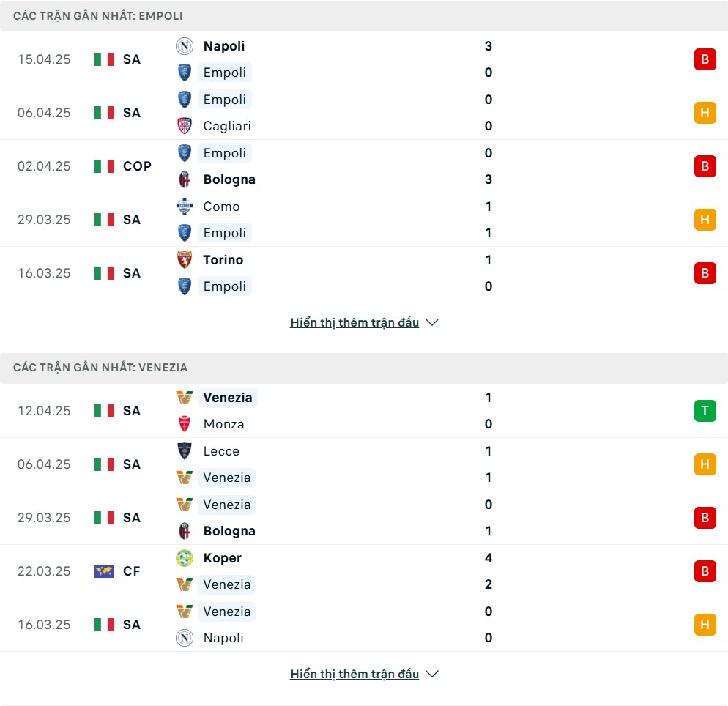728x706 pixels.
Task: Click the Como club crest icon
Action: click(185, 206)
